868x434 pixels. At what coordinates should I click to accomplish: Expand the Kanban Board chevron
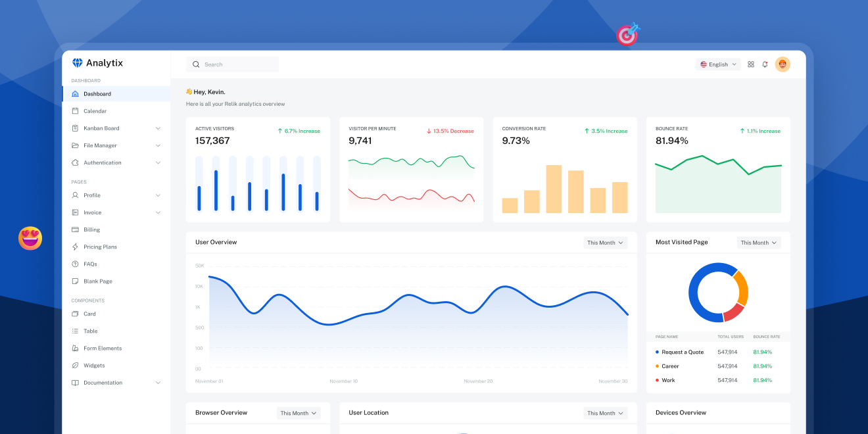click(x=158, y=128)
